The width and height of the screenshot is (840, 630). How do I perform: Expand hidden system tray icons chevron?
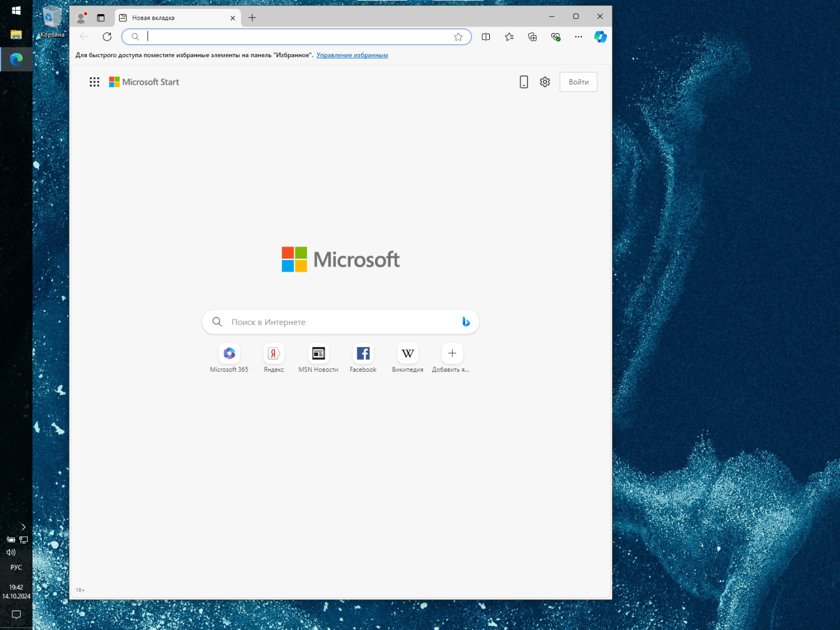click(x=24, y=527)
